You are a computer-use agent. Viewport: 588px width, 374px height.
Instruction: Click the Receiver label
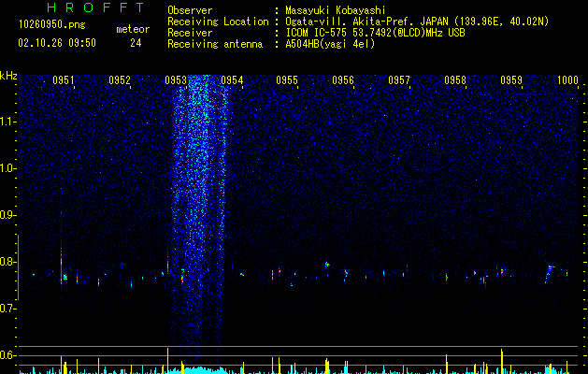190,33
